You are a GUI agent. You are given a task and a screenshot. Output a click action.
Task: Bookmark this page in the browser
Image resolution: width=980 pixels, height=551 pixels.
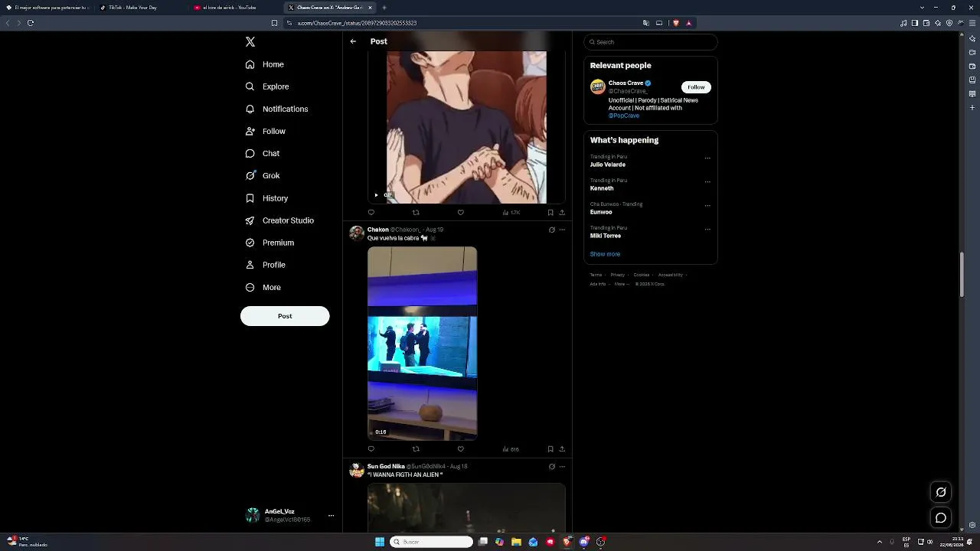274,23
